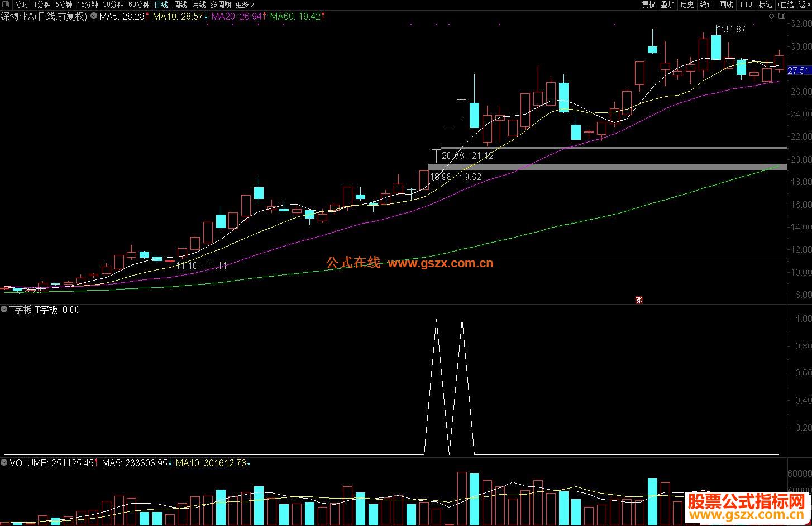Click the diamond icon above price axis

point(772,16)
